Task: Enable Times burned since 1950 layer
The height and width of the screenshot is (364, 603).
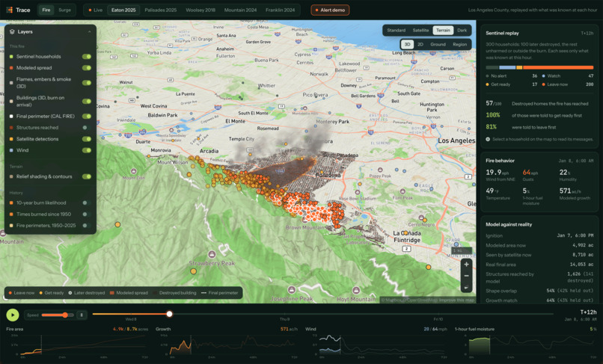Action: [87, 214]
